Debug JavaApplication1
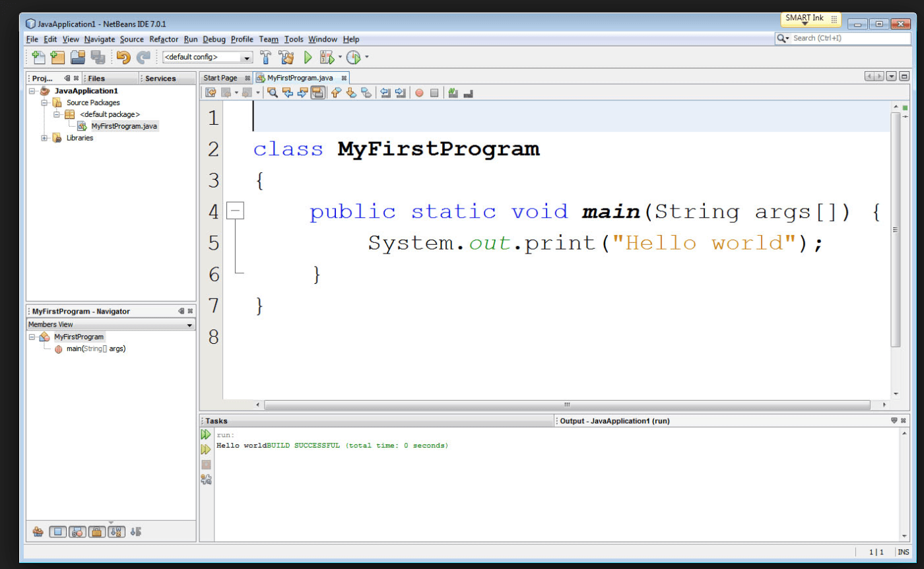Screen dimensions: 924x569 [x=326, y=57]
